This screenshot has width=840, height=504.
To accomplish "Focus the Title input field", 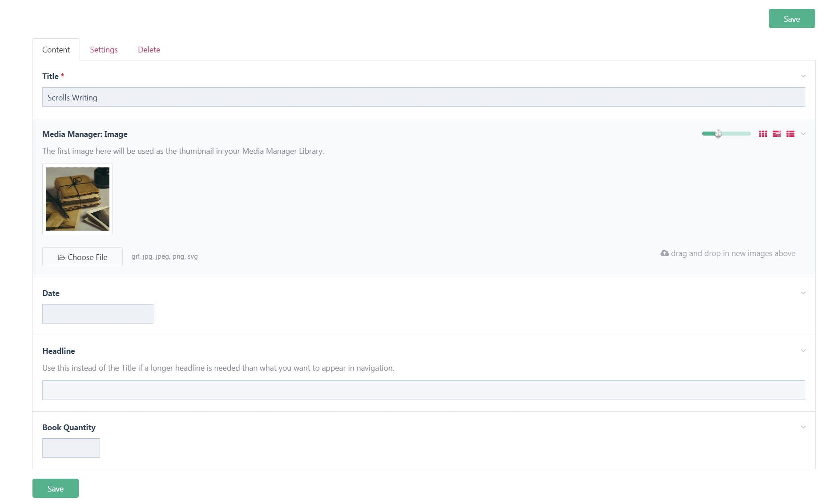I will click(x=423, y=97).
